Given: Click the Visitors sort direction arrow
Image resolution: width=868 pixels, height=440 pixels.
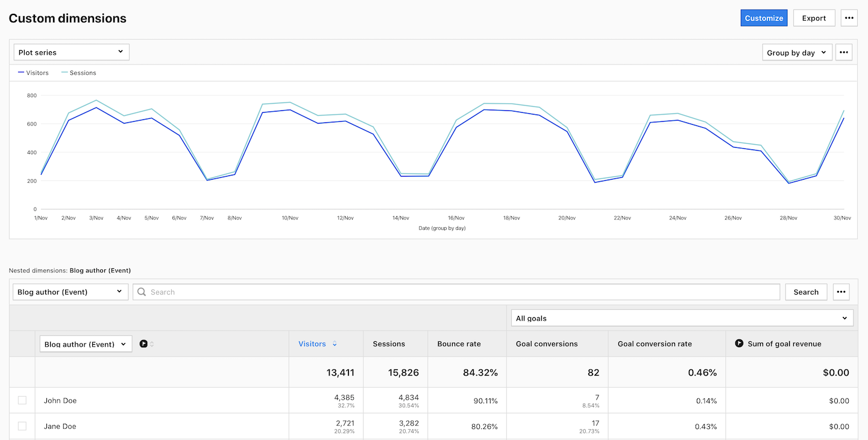Looking at the screenshot, I should click(335, 344).
